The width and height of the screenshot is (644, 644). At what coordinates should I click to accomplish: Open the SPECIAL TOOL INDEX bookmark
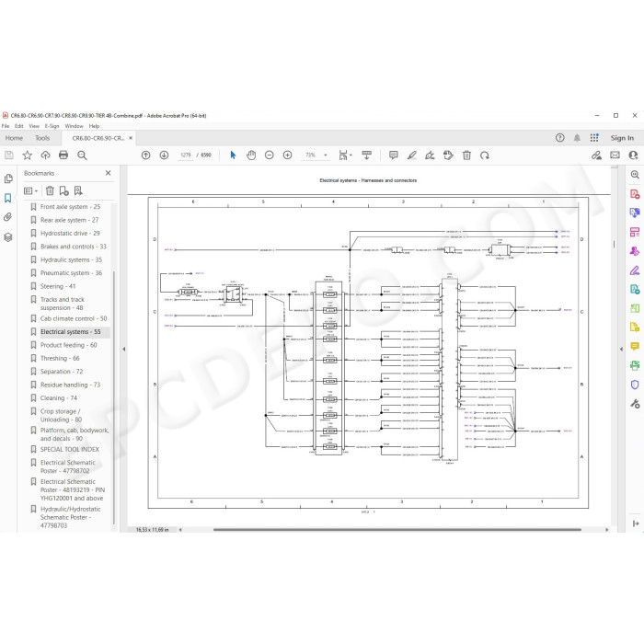tap(70, 449)
